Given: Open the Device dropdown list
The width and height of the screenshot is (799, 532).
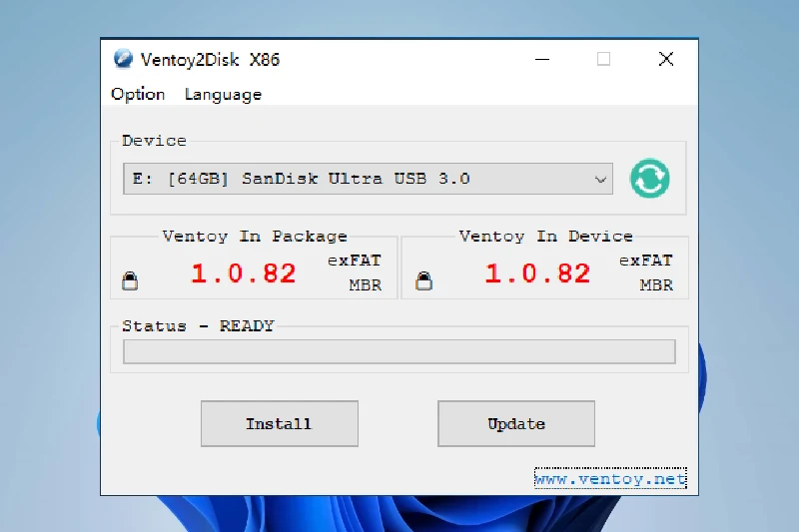Looking at the screenshot, I should [x=368, y=179].
